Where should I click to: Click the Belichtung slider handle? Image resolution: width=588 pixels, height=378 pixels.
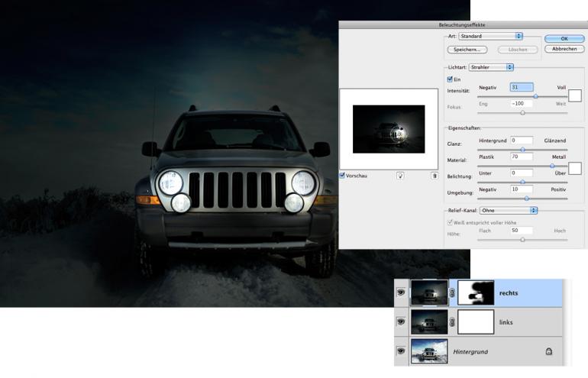point(522,182)
